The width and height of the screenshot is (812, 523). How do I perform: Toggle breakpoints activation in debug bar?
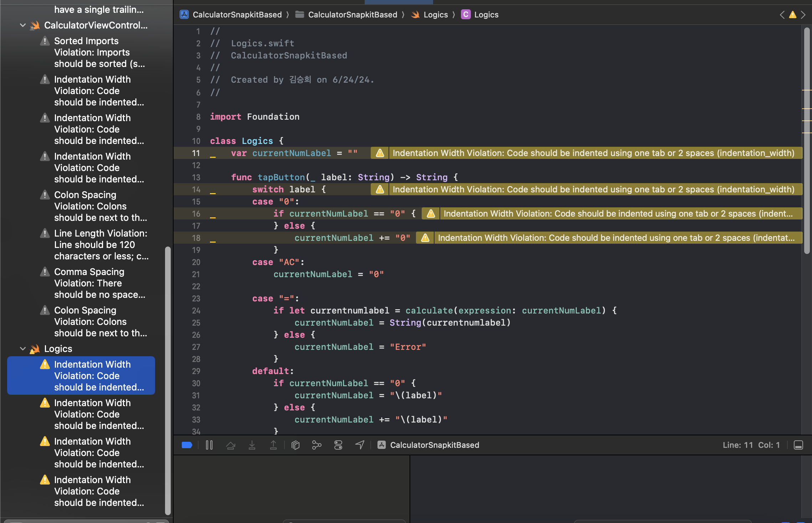click(187, 445)
